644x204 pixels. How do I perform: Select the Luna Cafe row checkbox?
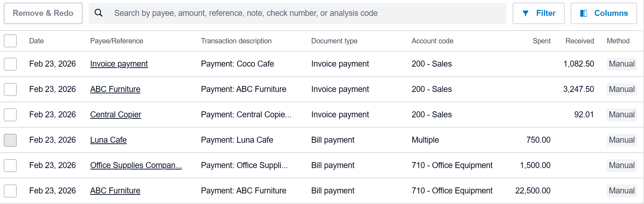(10, 140)
